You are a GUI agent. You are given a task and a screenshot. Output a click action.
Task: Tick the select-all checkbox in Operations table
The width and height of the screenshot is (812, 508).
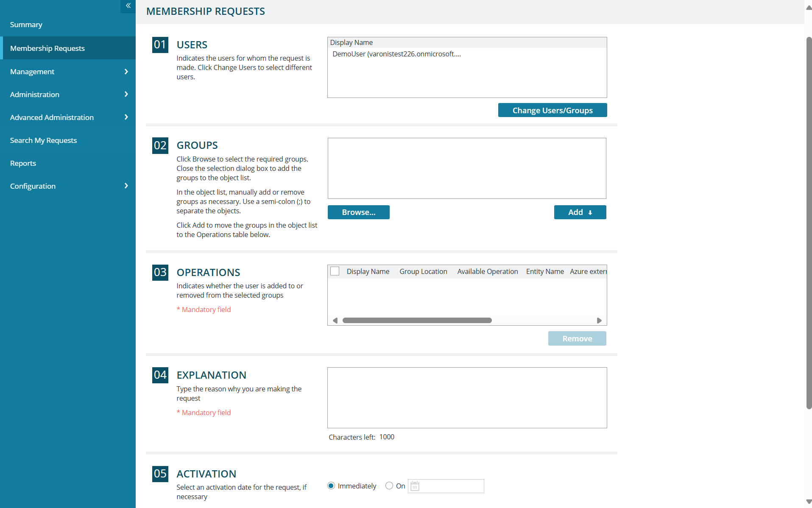[335, 271]
